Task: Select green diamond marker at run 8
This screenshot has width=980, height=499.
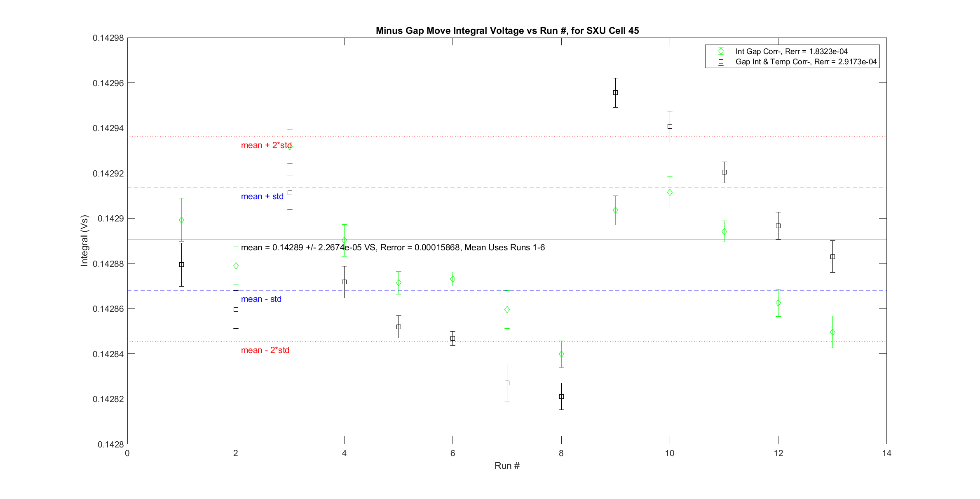Action: pos(561,354)
